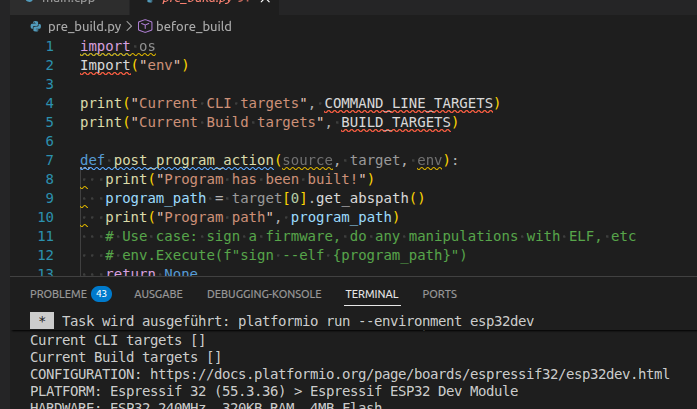Click the Python file icon in breadcrumb
The image size is (697, 409).
(x=35, y=27)
